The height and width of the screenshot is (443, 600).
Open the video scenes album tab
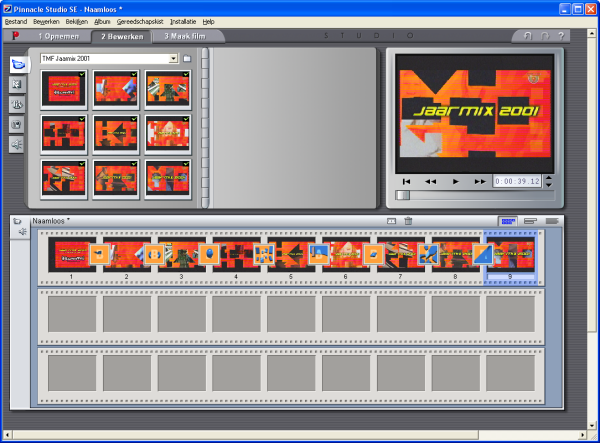click(18, 64)
